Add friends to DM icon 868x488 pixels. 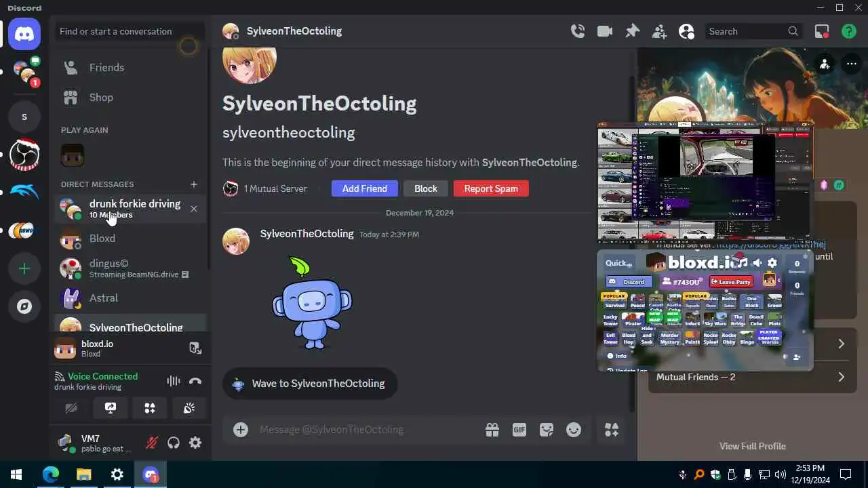click(x=659, y=31)
